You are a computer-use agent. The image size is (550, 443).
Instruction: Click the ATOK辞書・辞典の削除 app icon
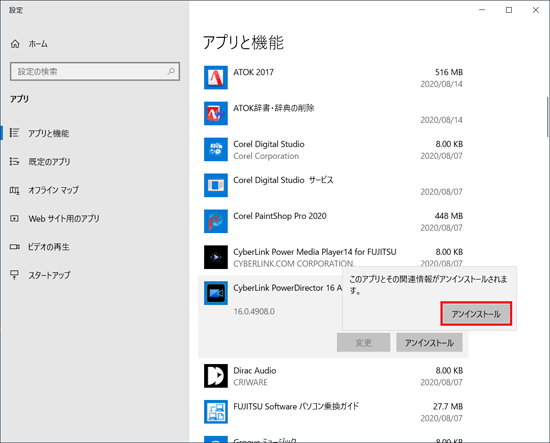216,113
